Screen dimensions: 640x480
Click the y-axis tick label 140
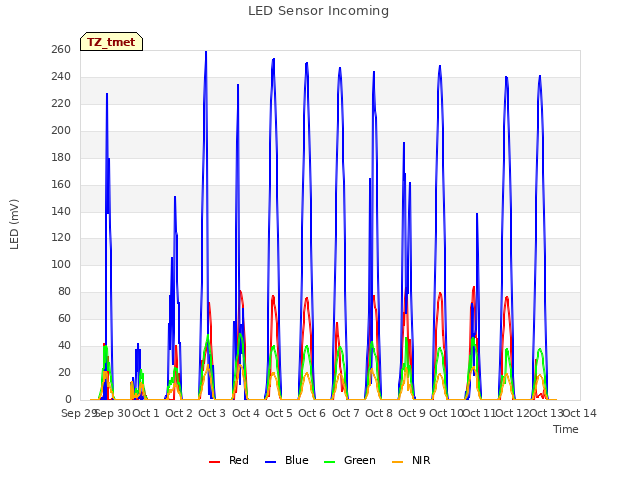(x=61, y=211)
